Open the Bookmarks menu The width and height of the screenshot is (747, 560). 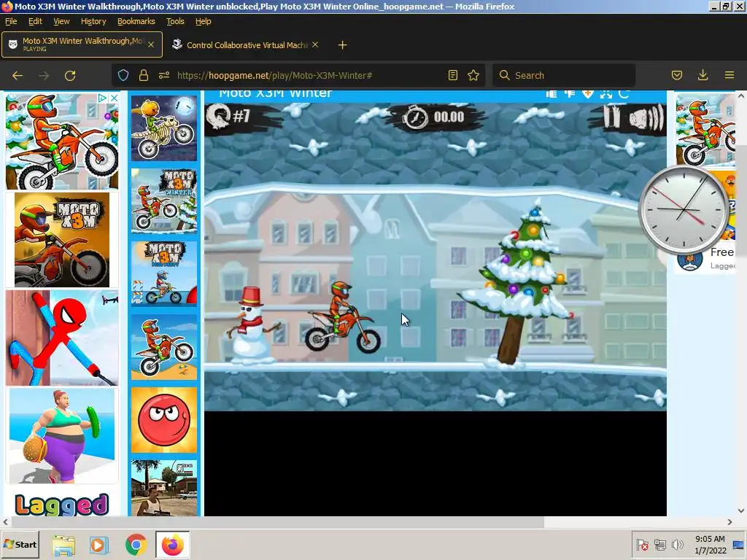pos(136,21)
